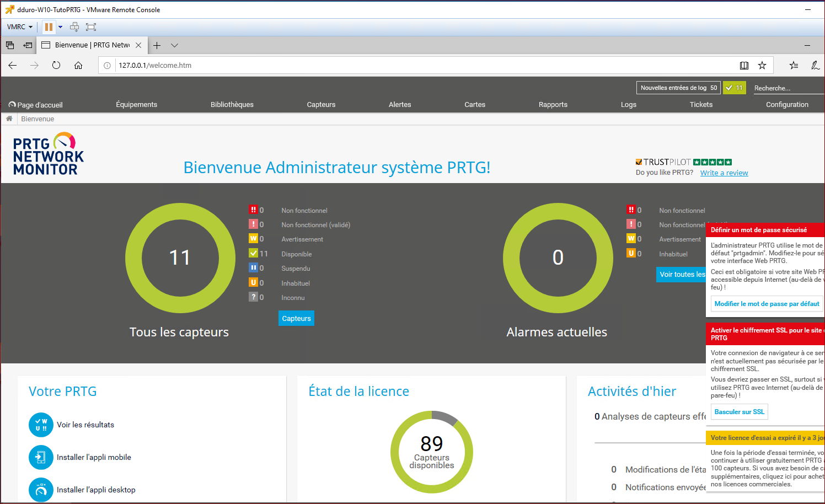Screen dimensions: 825x504
Task: Open the VMRC dropdown menu
Action: click(20, 26)
